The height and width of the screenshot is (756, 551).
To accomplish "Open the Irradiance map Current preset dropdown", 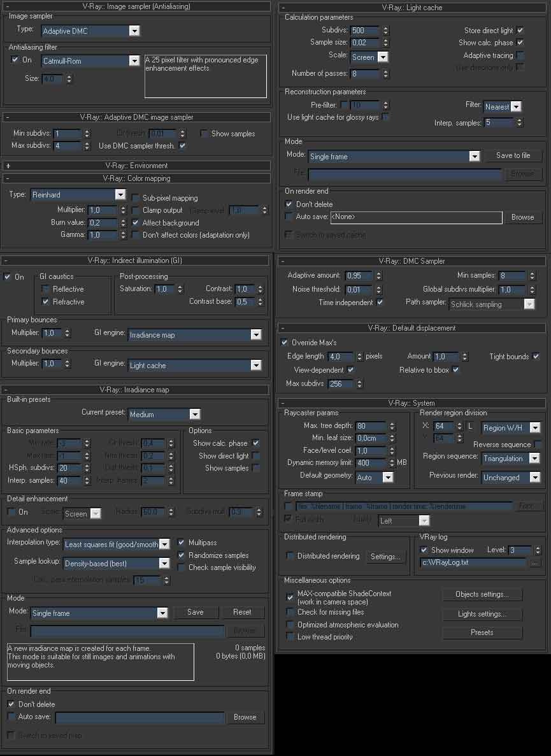I will [x=164, y=414].
